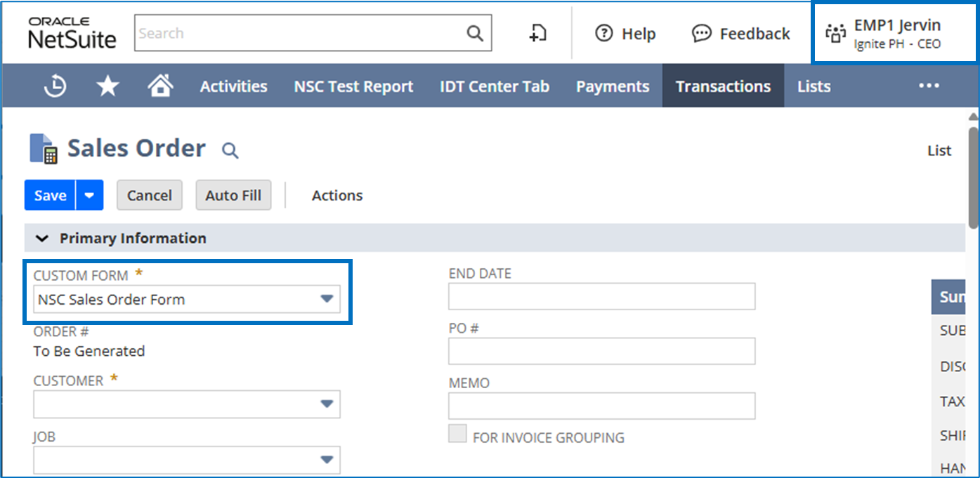Open the NSC Test Report tab
Viewport: 980px width, 478px height.
353,86
